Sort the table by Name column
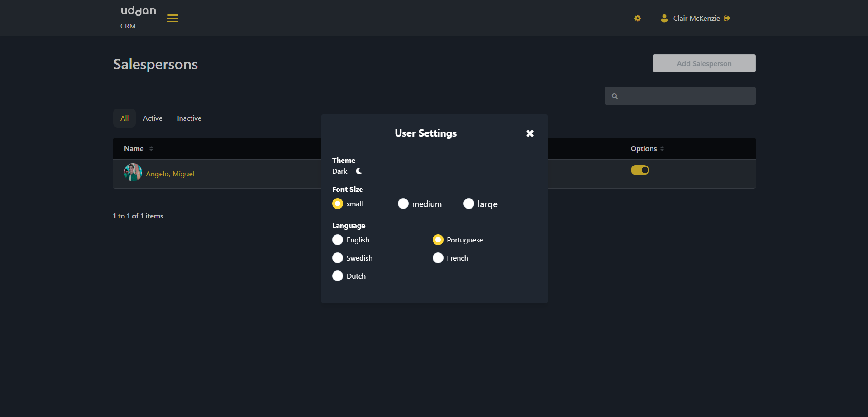This screenshot has height=417, width=868. click(x=151, y=149)
